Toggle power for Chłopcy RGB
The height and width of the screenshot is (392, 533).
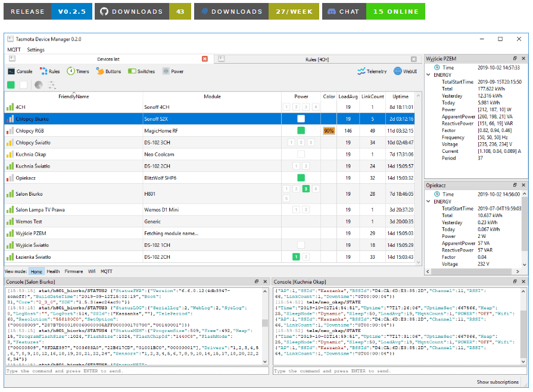pos(301,130)
